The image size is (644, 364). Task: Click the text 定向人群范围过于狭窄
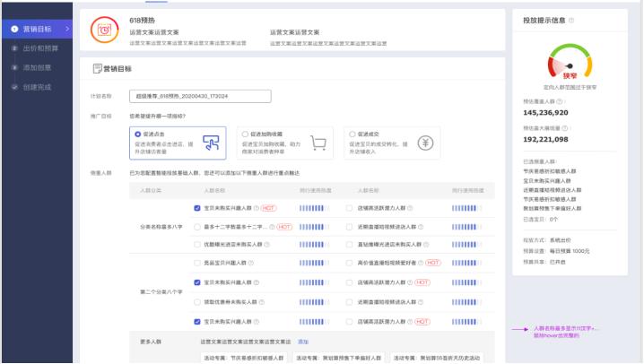(x=570, y=87)
